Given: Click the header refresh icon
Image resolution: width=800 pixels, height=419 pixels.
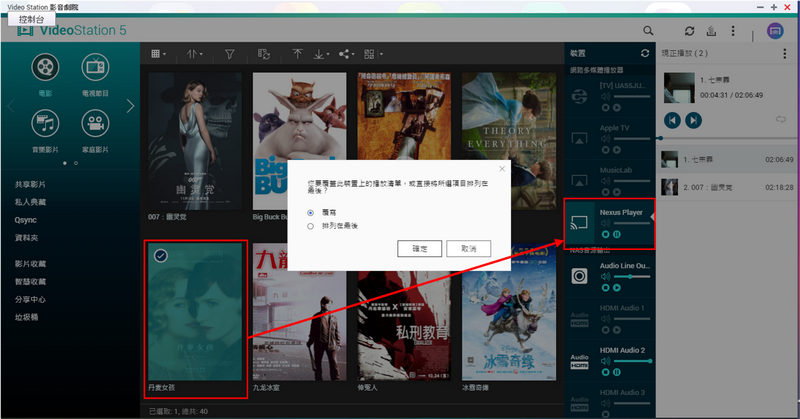Looking at the screenshot, I should tap(689, 31).
